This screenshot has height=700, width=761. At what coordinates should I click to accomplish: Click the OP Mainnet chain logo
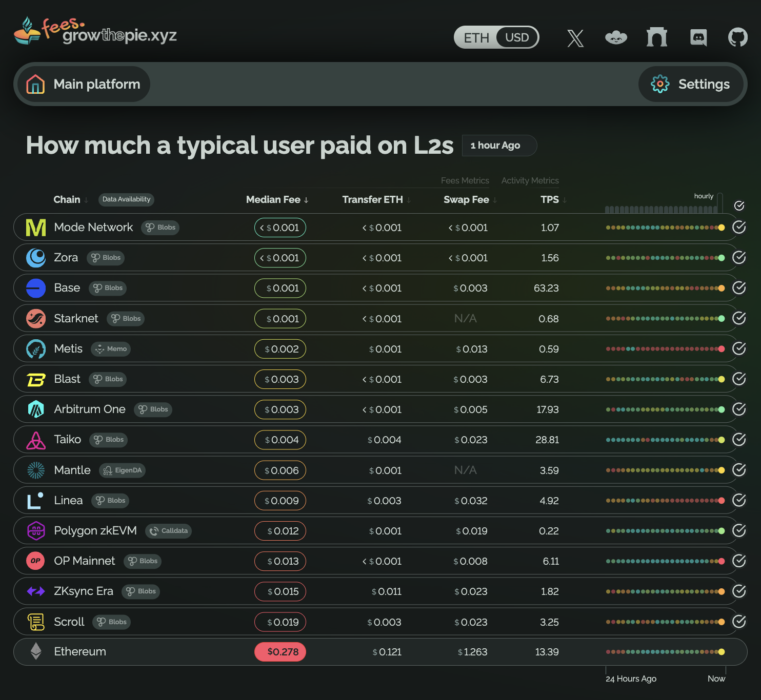point(36,561)
